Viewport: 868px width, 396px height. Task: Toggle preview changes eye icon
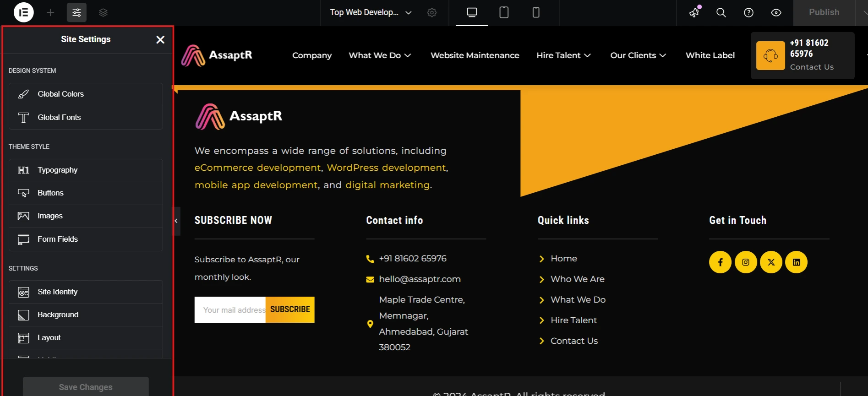(776, 12)
